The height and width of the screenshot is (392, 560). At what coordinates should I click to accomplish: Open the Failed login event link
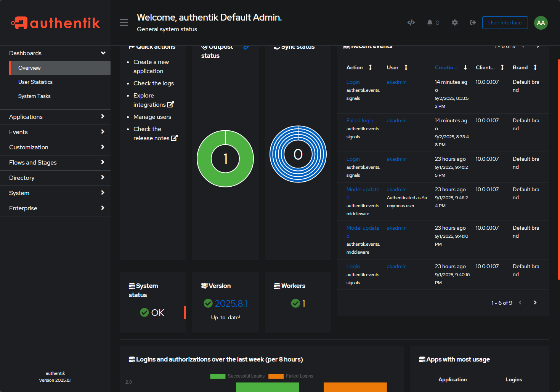pyautogui.click(x=359, y=120)
